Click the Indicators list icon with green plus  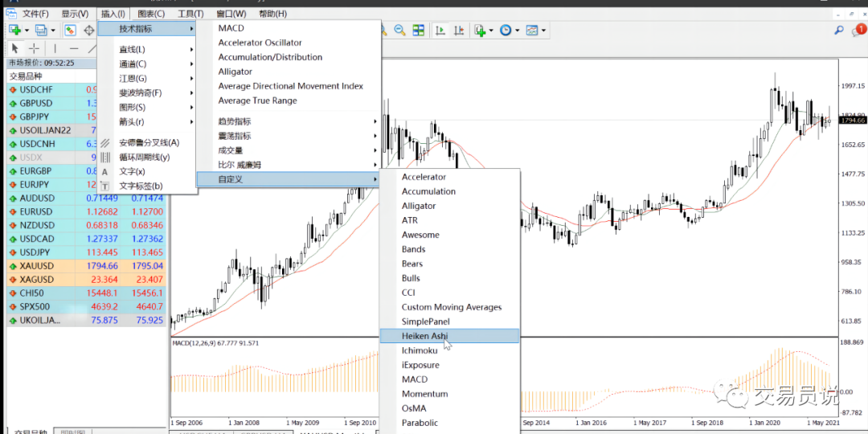(479, 30)
